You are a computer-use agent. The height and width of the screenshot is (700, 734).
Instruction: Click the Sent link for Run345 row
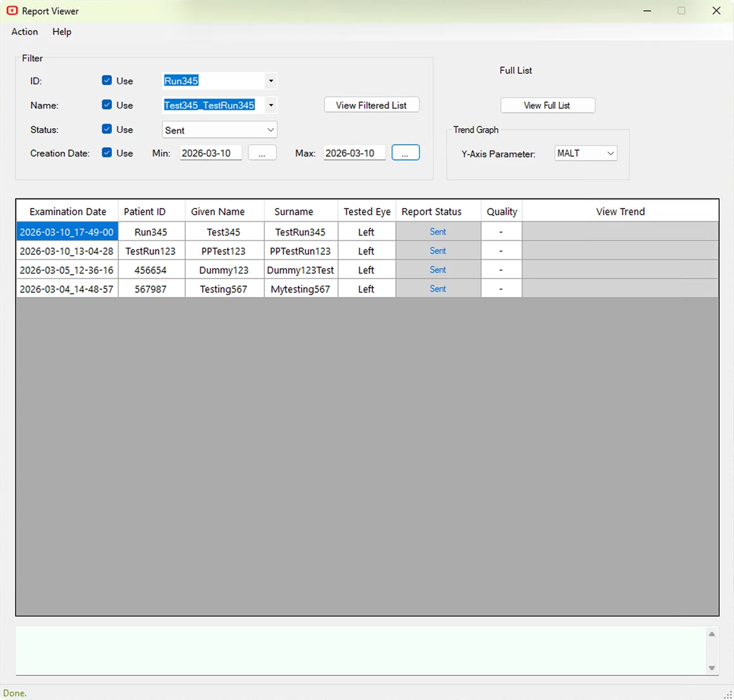(438, 232)
